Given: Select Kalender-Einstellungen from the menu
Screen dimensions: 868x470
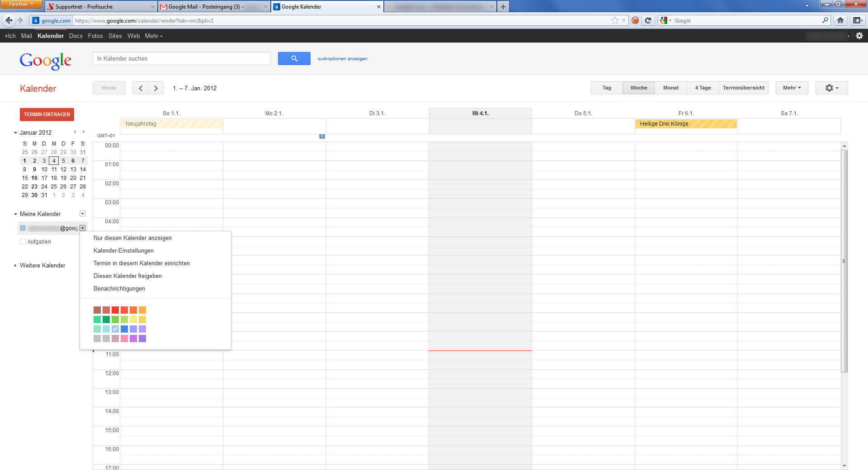Looking at the screenshot, I should pyautogui.click(x=123, y=250).
